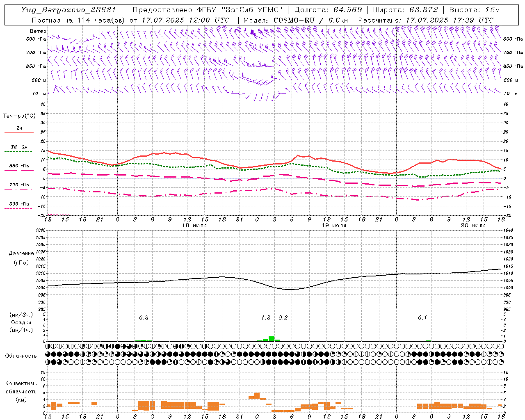Viewport: 525px width, 420px height.
Task: Select the Td 2м legend entry
Action: click(19, 147)
